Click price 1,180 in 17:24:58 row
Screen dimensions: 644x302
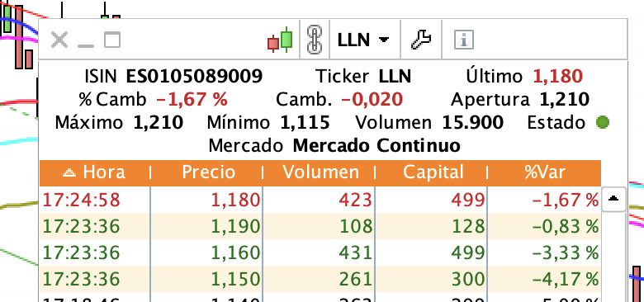pyautogui.click(x=236, y=200)
